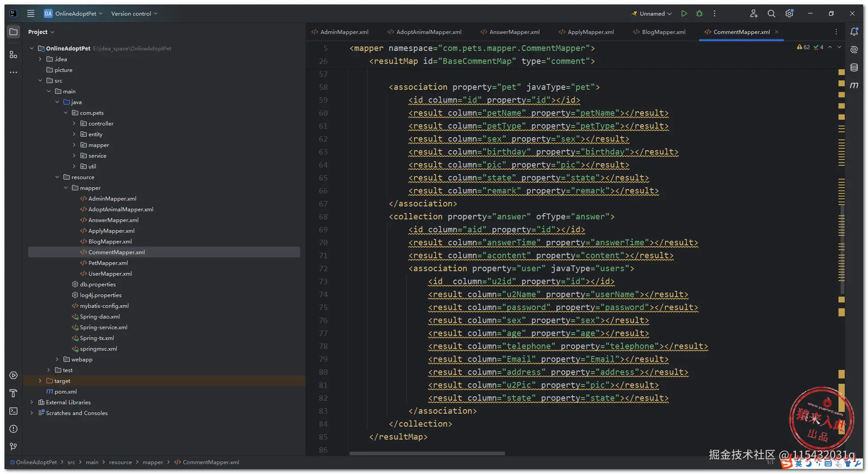Switch to AnswerMapper.xml tab
Image resolution: width=868 pixels, height=474 pixels.
510,32
